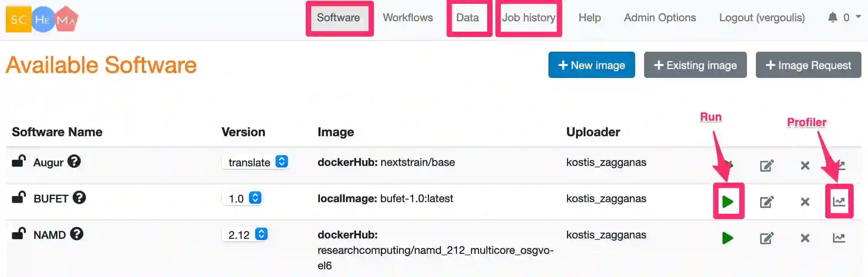Run the NAMD software
The width and height of the screenshot is (868, 277).
point(728,238)
